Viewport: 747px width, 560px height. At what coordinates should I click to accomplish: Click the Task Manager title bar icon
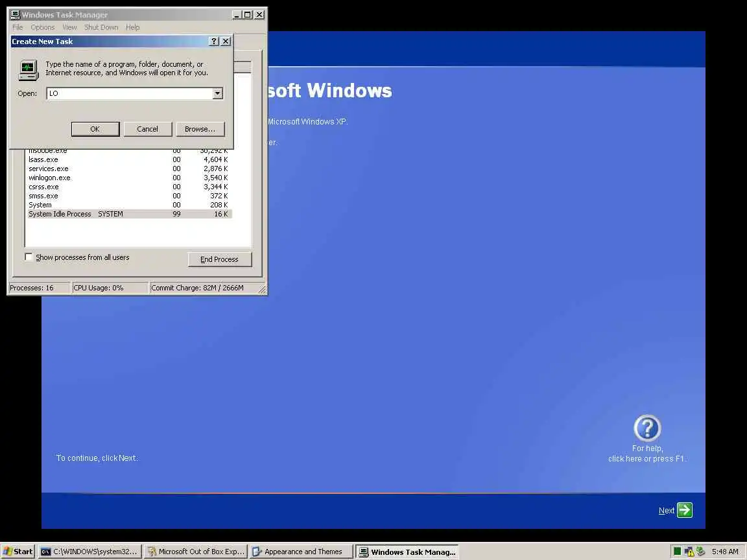coord(16,14)
